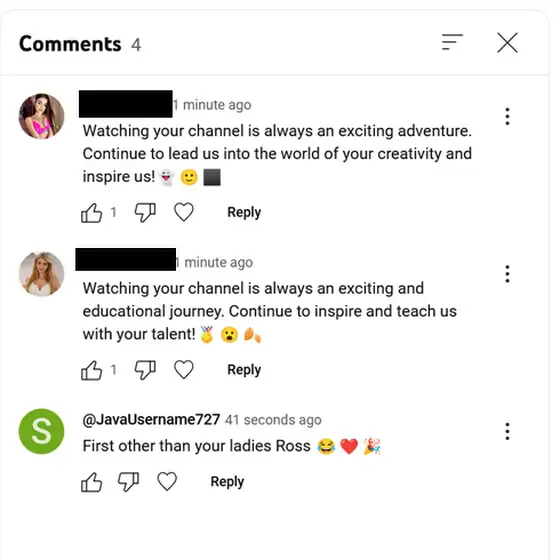Close the Comments panel
Screen dimensions: 560x560
(x=507, y=43)
